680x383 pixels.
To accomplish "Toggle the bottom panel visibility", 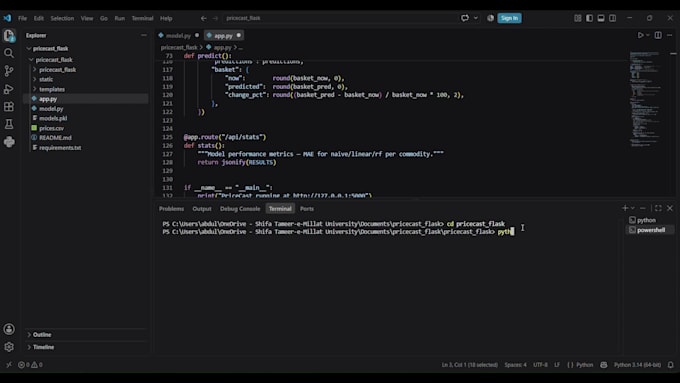I will pyautogui.click(x=601, y=18).
